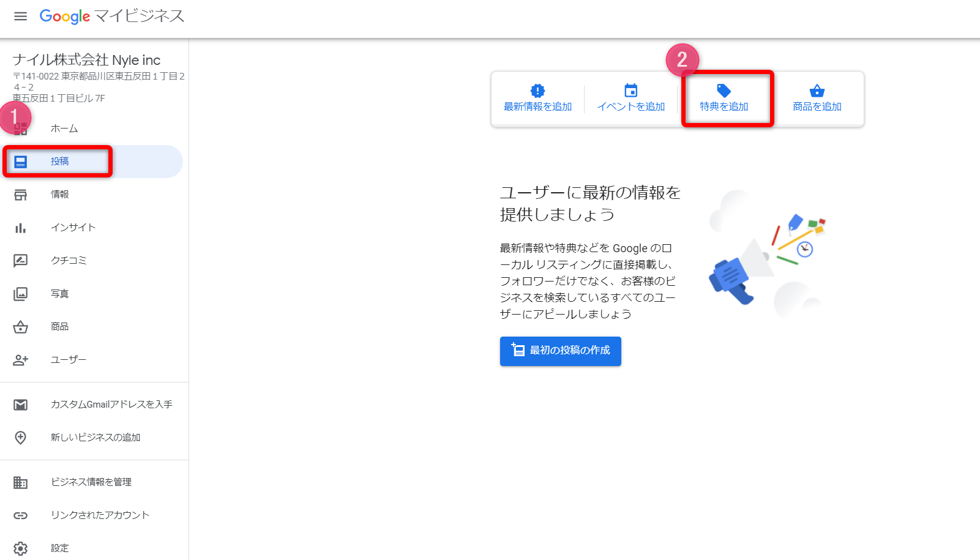Click the 写真 photos icon
Screen dimensions: 980x560
point(21,294)
